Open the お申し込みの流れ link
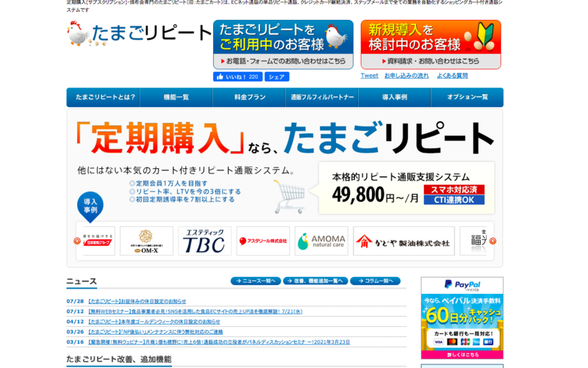The width and height of the screenshot is (588, 368). [x=406, y=76]
